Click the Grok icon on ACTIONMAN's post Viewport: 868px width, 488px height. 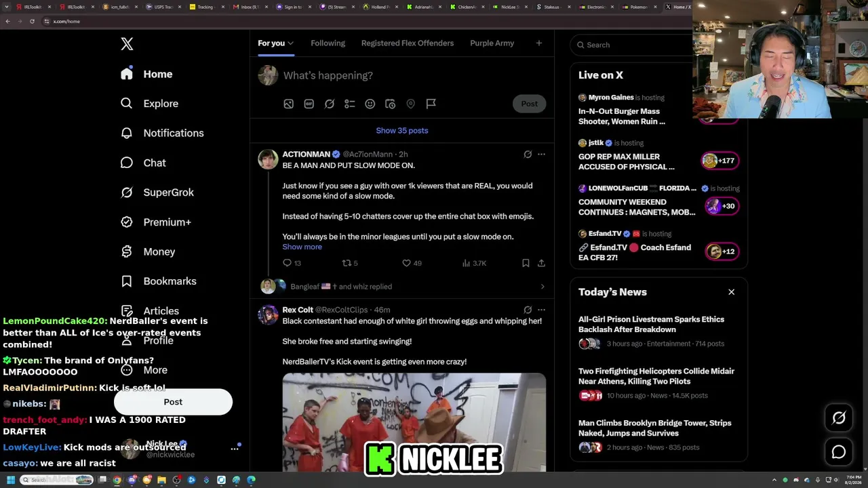(x=528, y=155)
